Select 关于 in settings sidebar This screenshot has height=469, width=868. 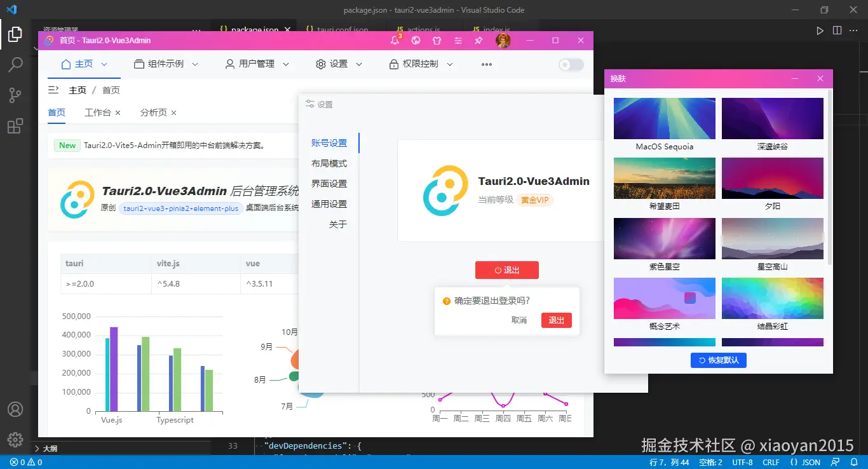point(338,224)
